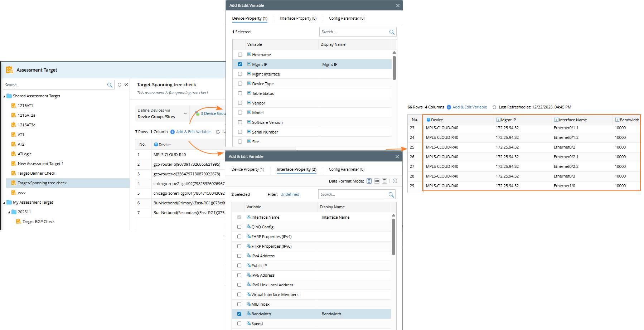The image size is (644, 330).
Task: Close the Add & Edit Variable dialog showing Interface Property (2)
Action: coord(397,156)
